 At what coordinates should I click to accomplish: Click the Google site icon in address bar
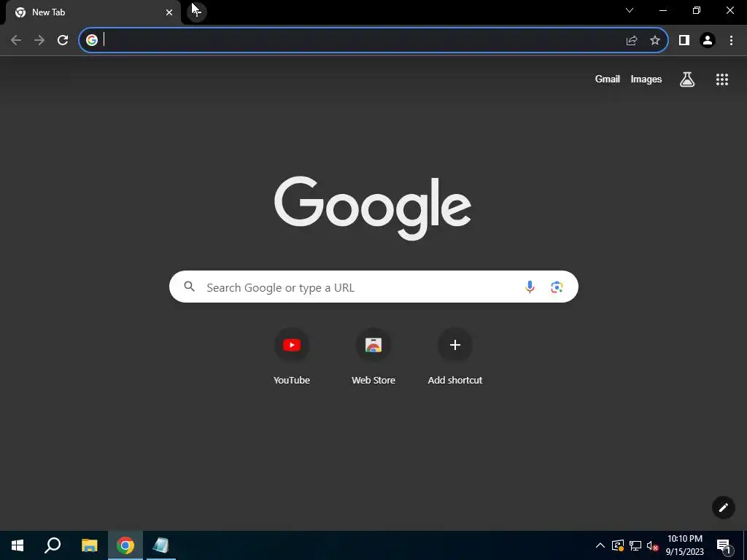point(92,40)
